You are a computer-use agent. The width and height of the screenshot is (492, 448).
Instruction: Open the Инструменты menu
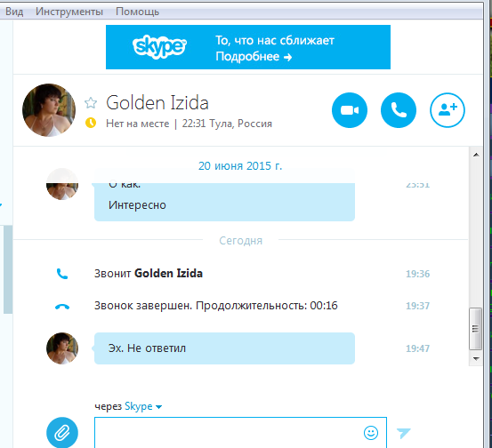(69, 12)
